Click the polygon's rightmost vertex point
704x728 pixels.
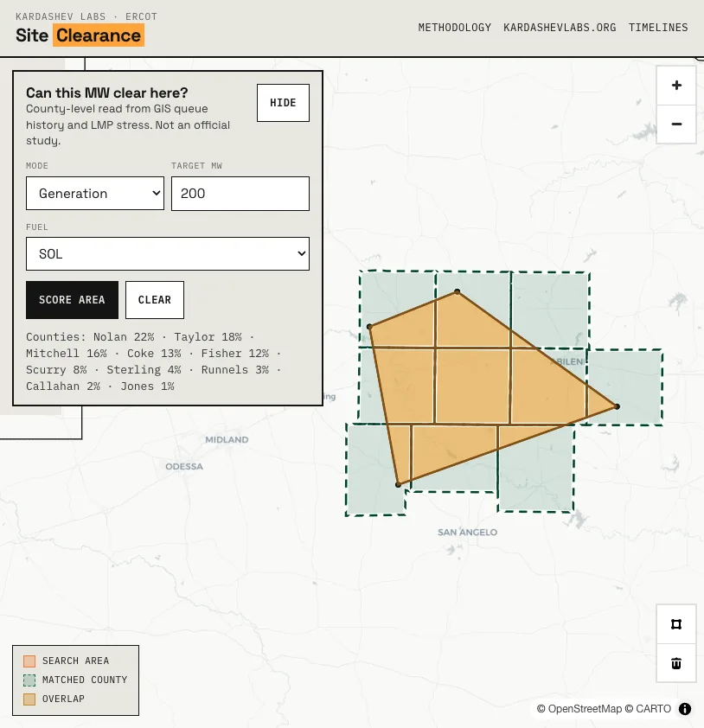(618, 406)
